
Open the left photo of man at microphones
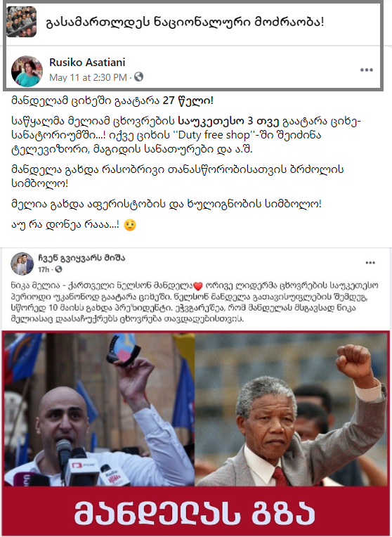point(99,409)
